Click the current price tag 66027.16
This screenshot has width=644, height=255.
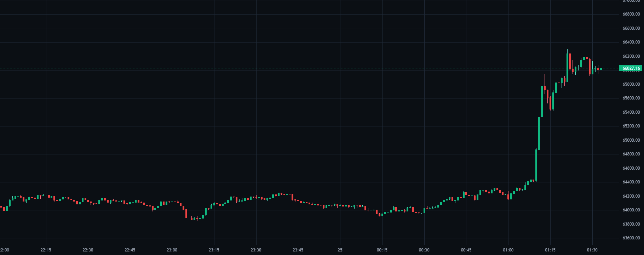(631, 68)
